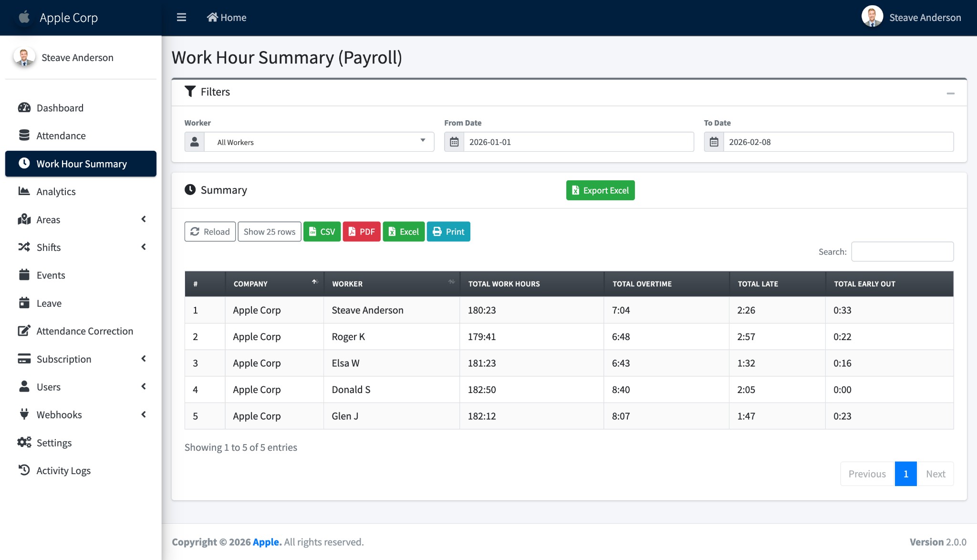
Task: Click the Next pagination button
Action: (935, 474)
